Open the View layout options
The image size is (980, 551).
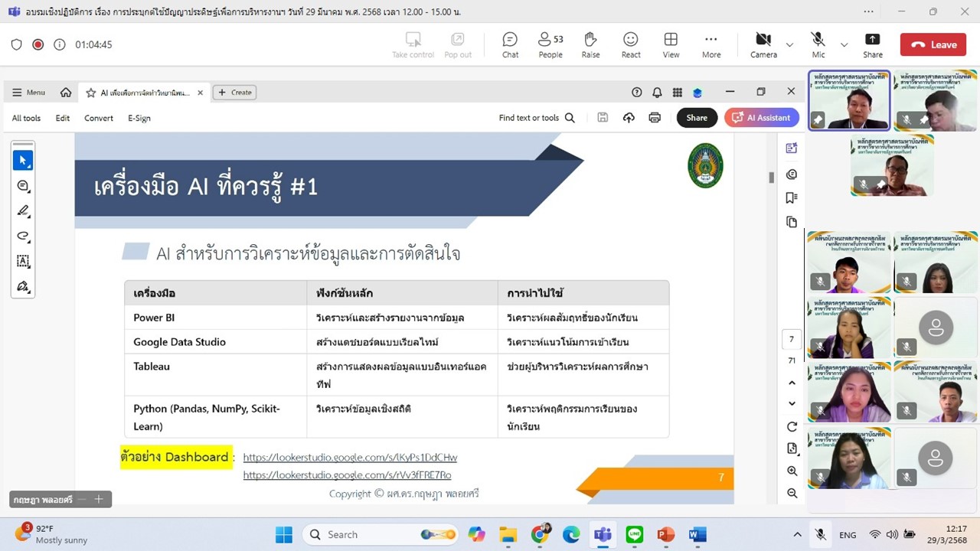tap(671, 44)
